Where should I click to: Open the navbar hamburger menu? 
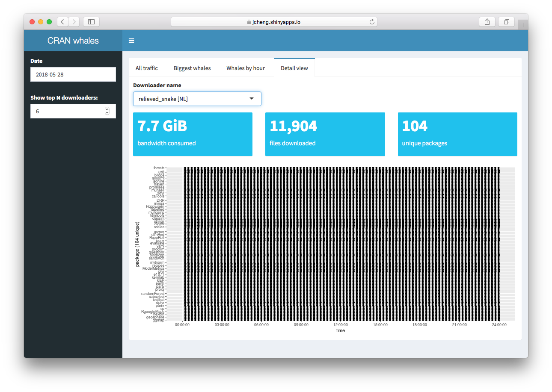coord(131,40)
